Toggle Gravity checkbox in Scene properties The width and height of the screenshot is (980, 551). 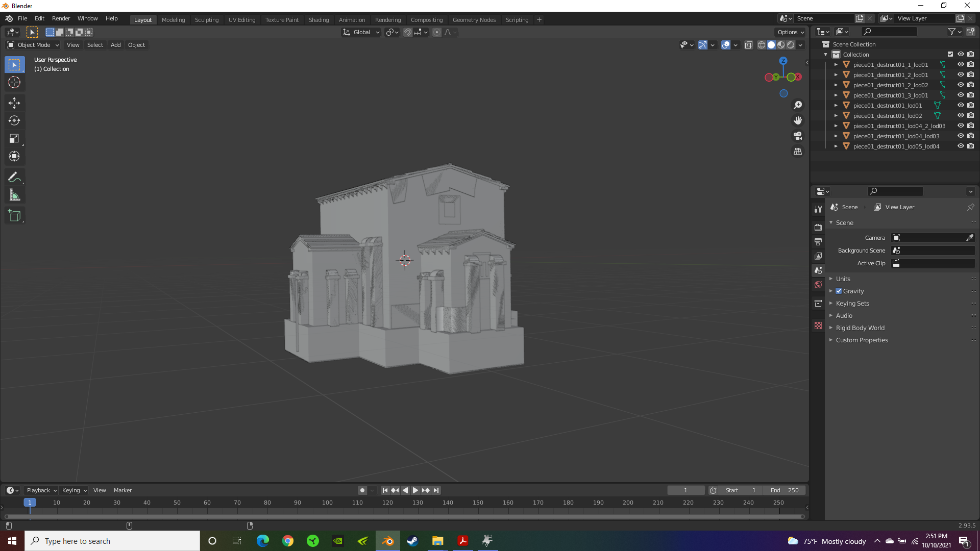click(x=839, y=291)
